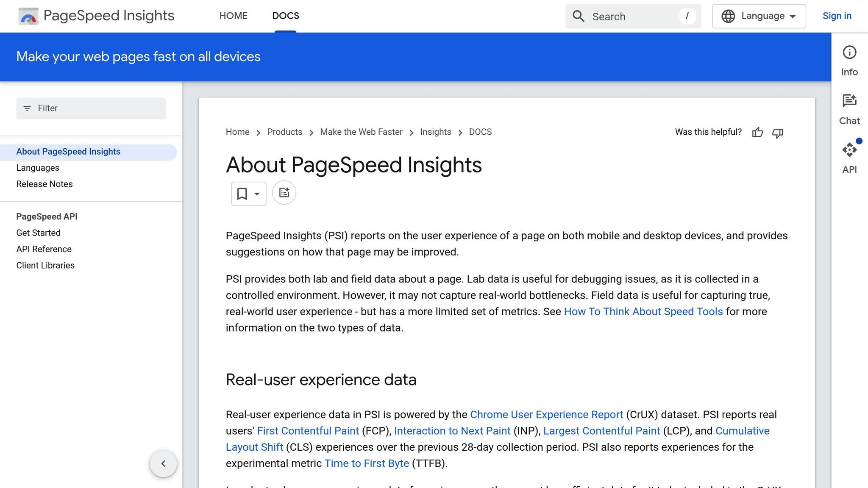Open Chrome User Experience Report link
868x488 pixels.
click(546, 415)
